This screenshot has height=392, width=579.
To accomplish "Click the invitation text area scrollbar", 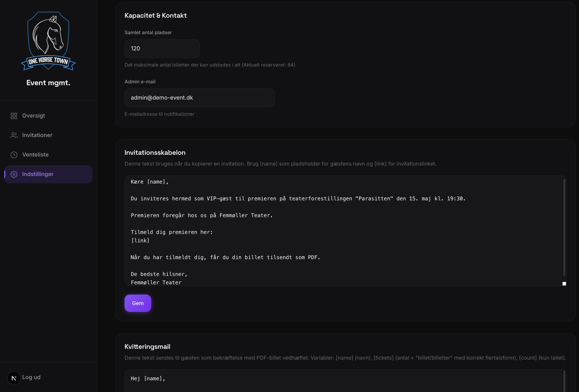I will pos(564,227).
